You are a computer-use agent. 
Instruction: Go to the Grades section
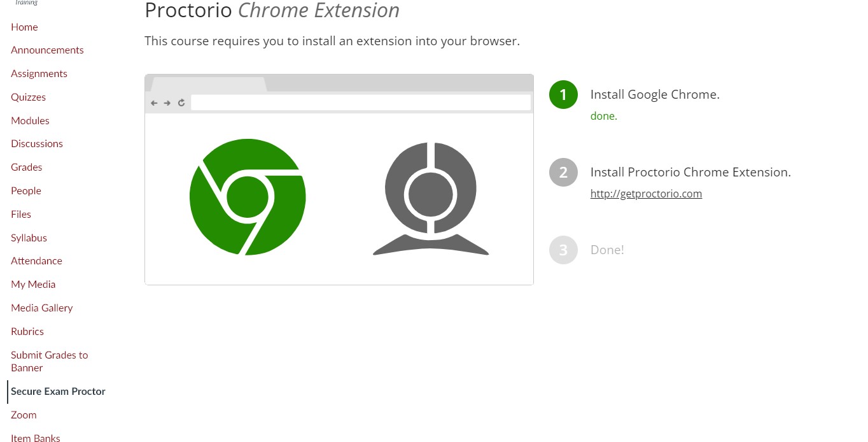point(26,167)
